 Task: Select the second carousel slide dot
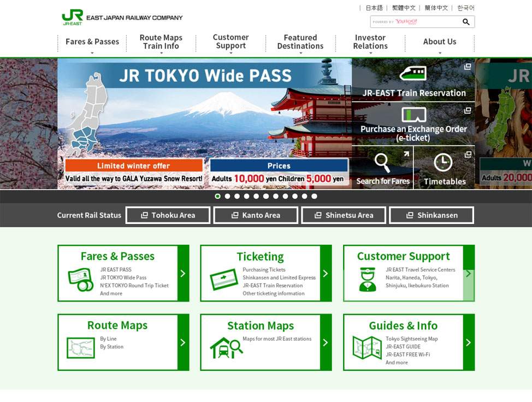click(227, 196)
